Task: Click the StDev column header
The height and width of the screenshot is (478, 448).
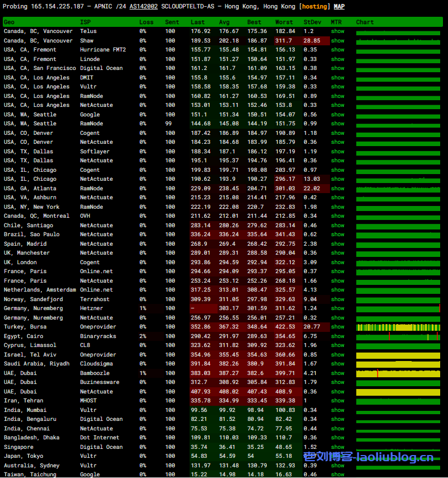Action: [312, 22]
